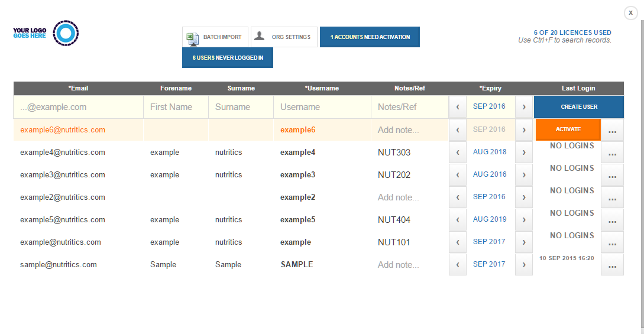644x334 pixels.
Task: Click the new user Email input field
Action: coord(79,107)
